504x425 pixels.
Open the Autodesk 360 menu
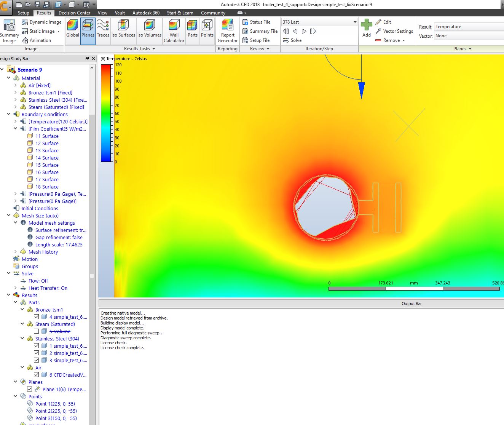pos(146,13)
